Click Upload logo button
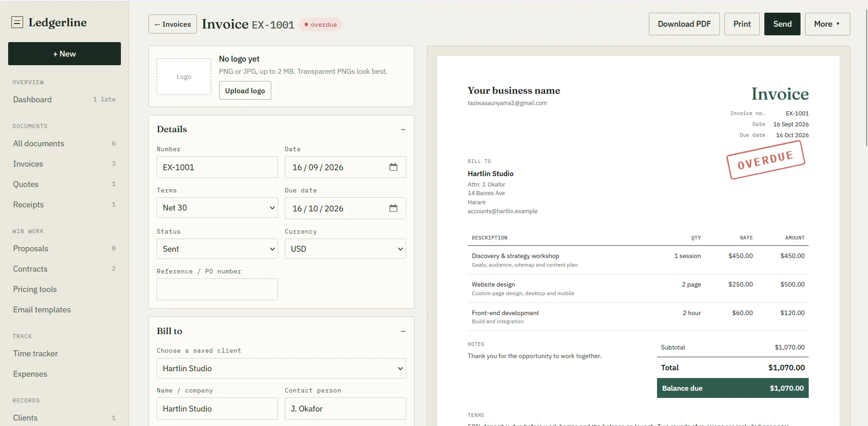The height and width of the screenshot is (426, 868). coord(245,91)
